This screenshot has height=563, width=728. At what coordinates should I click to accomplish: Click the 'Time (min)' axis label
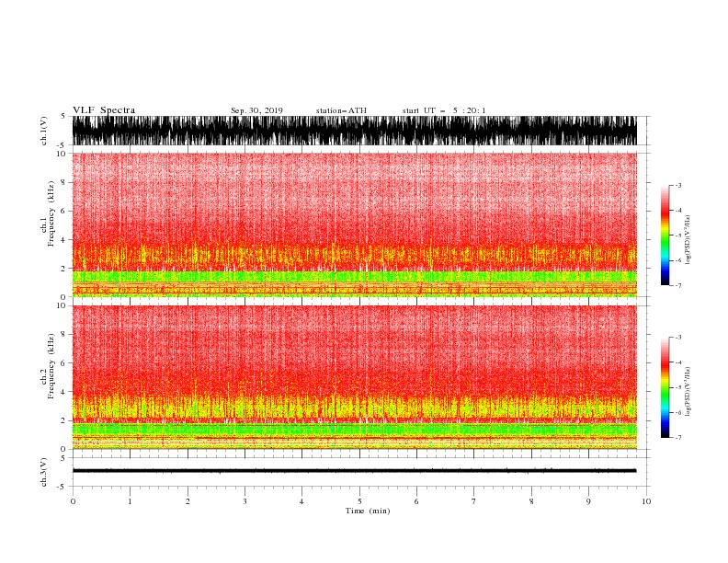click(x=368, y=511)
